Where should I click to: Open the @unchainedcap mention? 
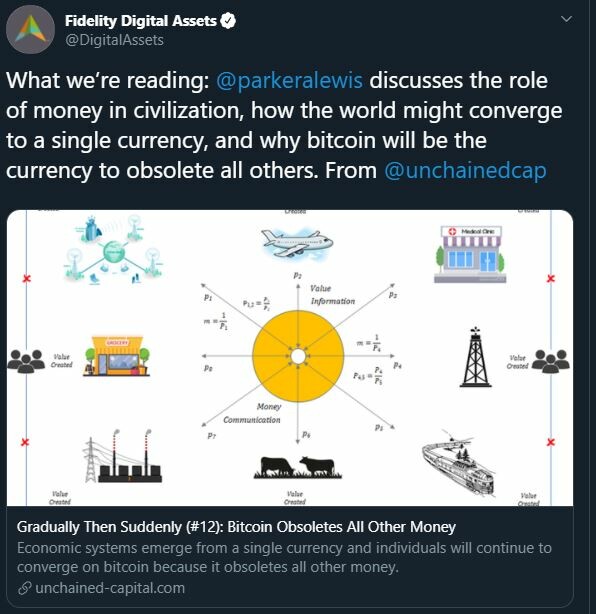pyautogui.click(x=465, y=171)
